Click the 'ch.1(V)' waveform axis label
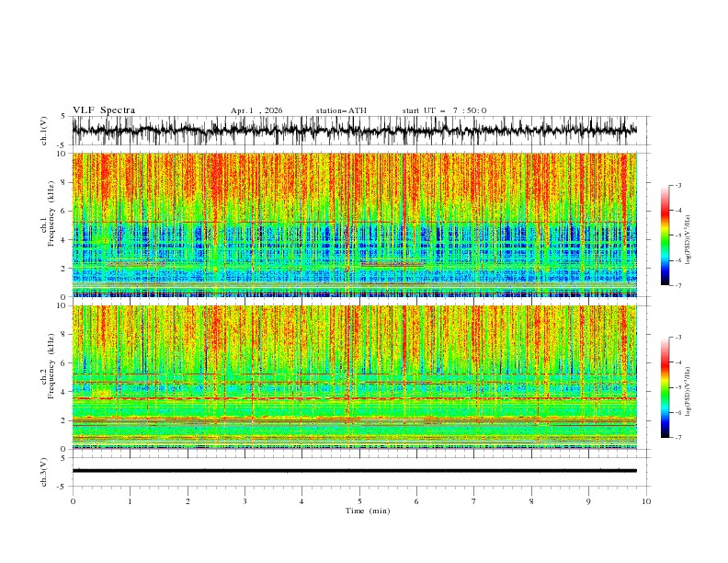728x563 pixels. tap(44, 131)
